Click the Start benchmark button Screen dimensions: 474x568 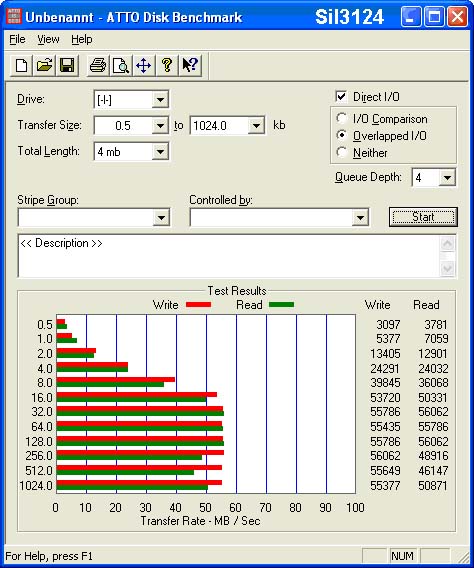423,217
